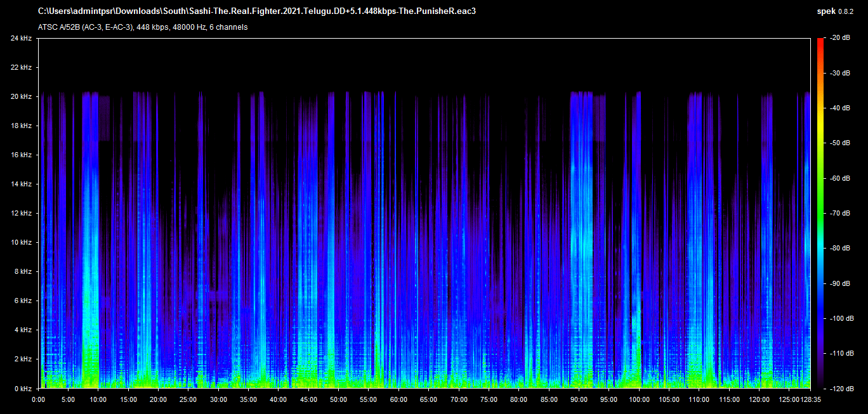Click the spectrogram plot area
Screen dimensions: 868x414
point(424,213)
